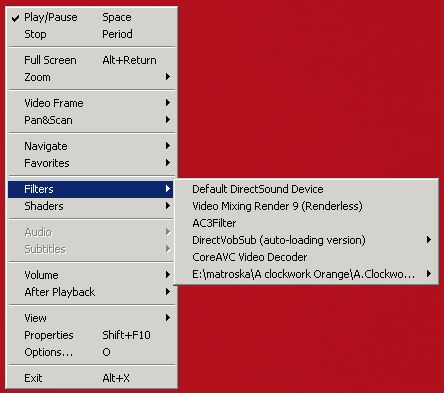
Task: Open Properties from the menu
Action: pyautogui.click(x=91, y=335)
